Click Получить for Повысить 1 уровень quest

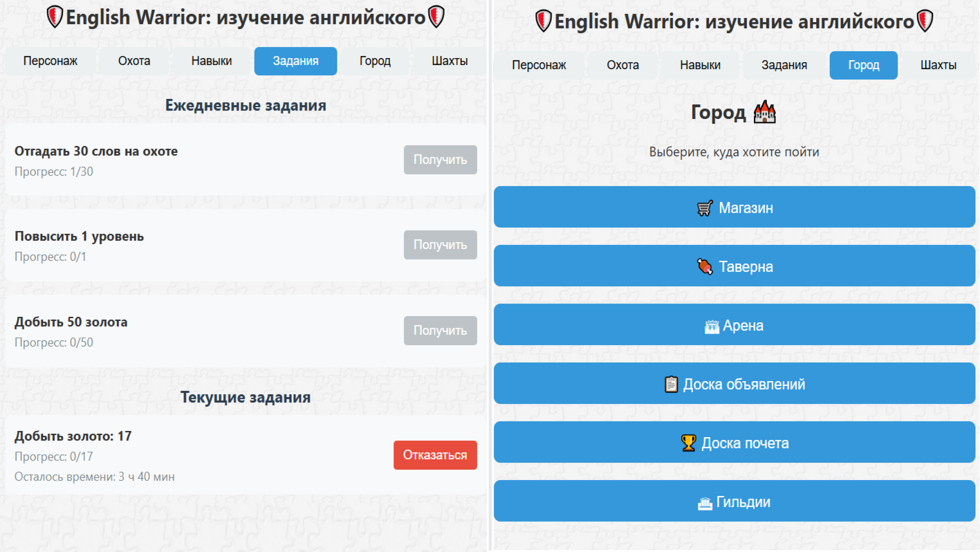coord(440,244)
